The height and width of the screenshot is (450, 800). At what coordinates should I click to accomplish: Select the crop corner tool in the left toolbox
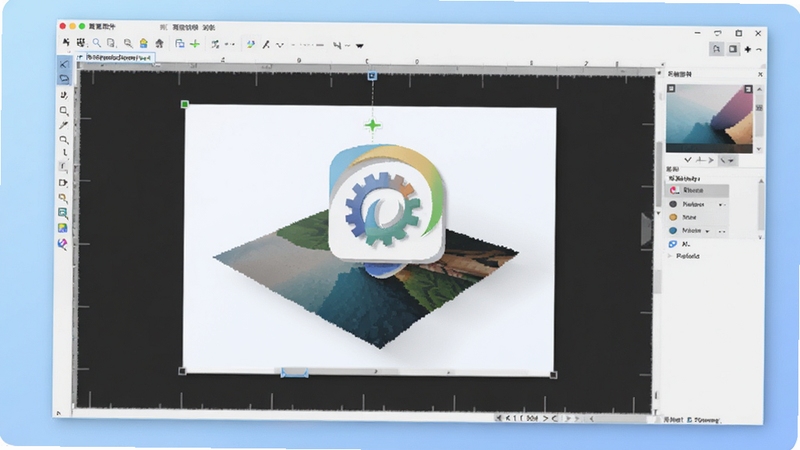[63, 166]
